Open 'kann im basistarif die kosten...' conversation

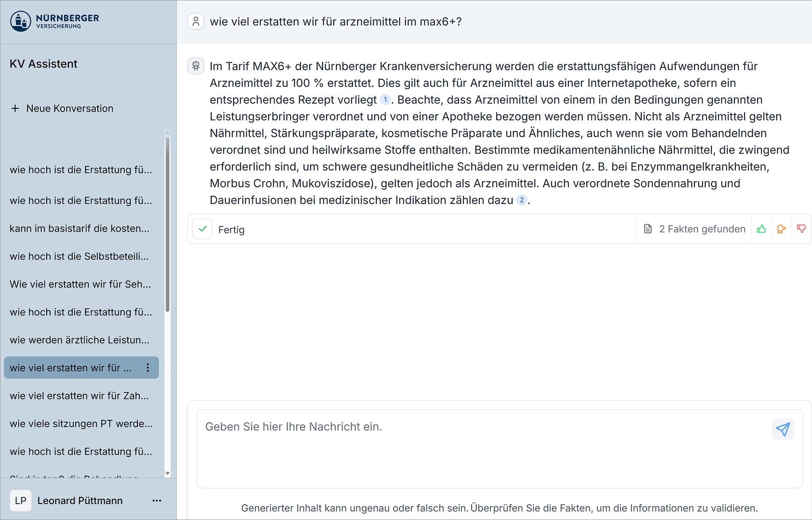[80, 228]
